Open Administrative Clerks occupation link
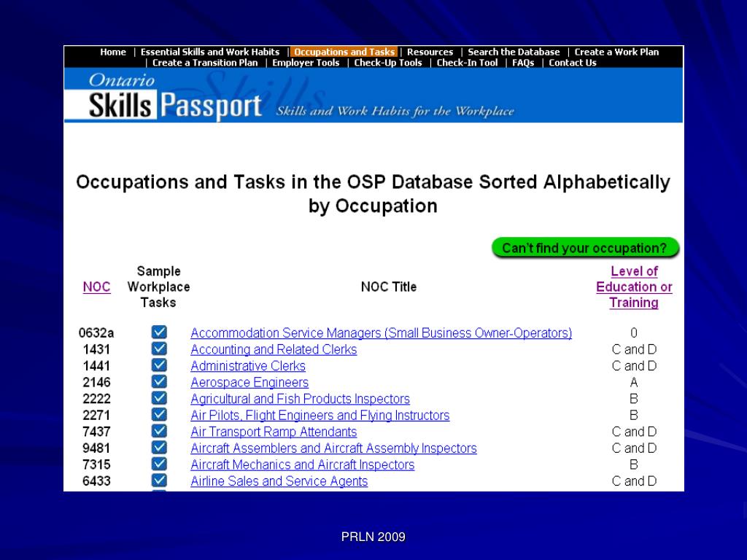This screenshot has width=747, height=560. click(x=248, y=366)
